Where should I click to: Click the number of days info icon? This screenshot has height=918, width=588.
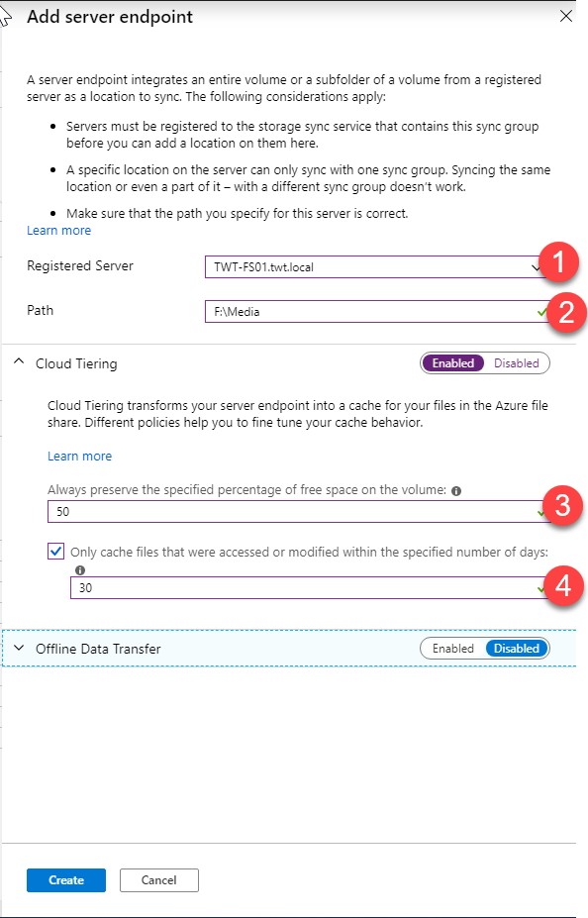(x=80, y=570)
